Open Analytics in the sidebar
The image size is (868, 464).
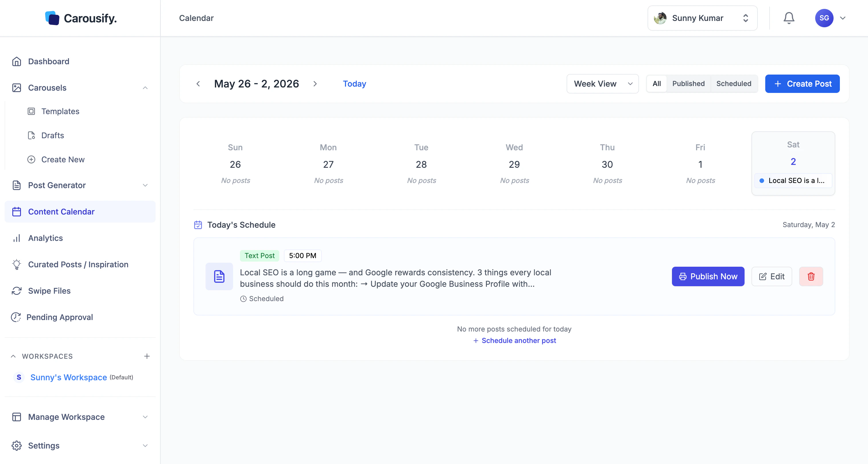pyautogui.click(x=45, y=238)
